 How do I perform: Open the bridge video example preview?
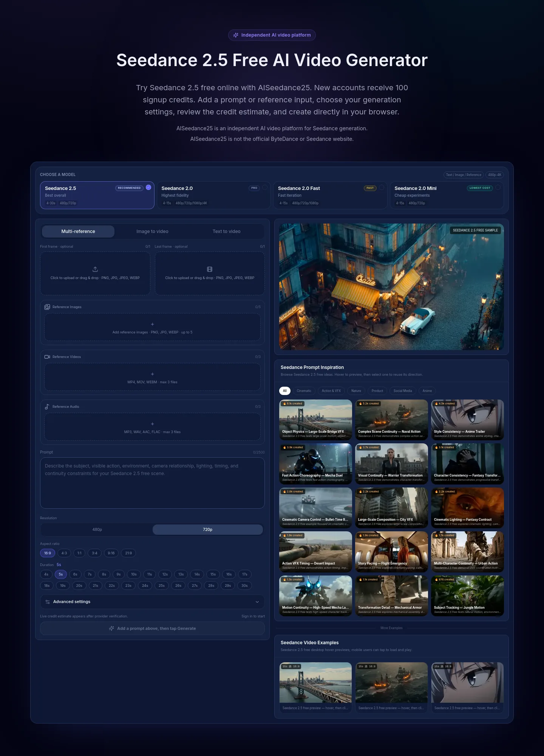[x=315, y=687]
